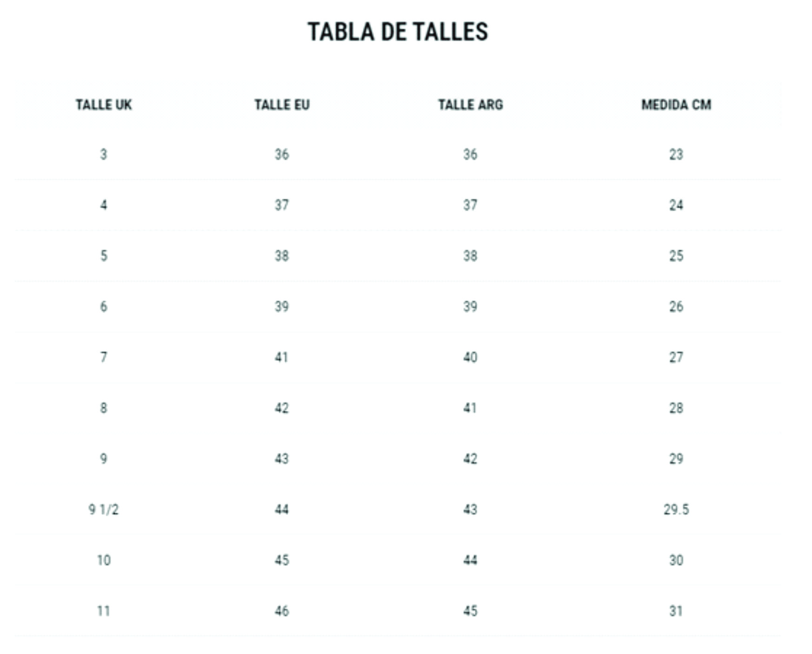Click UK size 5 cell
812x654 pixels.
[104, 256]
